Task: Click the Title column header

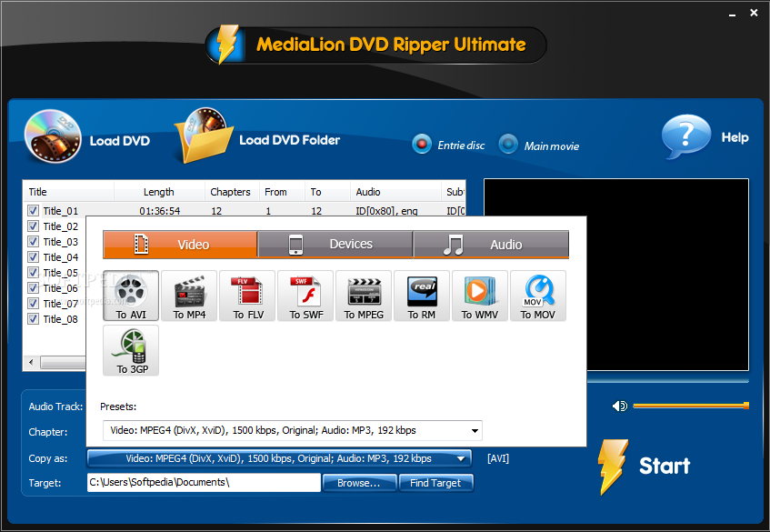Action: click(69, 192)
